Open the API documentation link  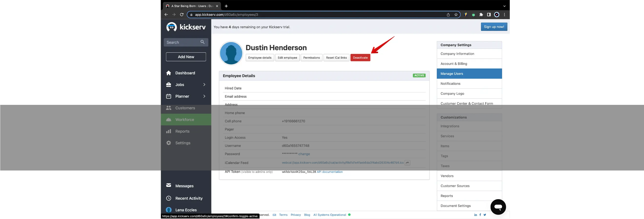pyautogui.click(x=330, y=172)
